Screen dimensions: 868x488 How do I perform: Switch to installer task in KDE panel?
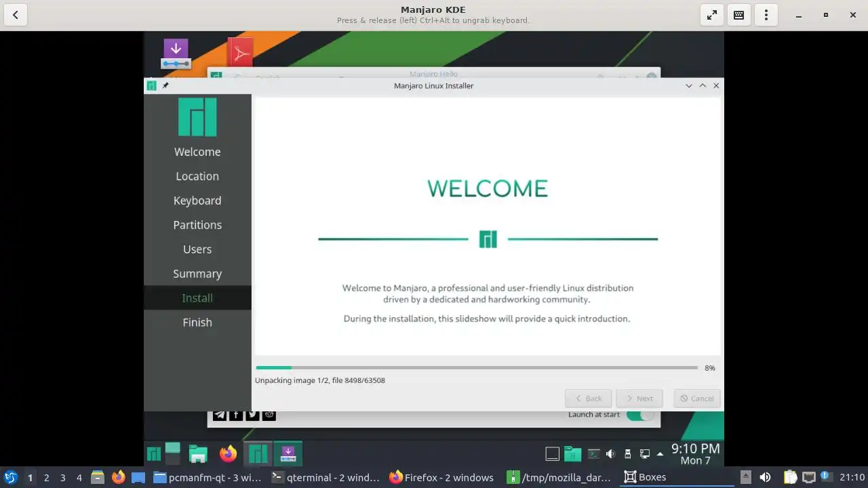[288, 453]
